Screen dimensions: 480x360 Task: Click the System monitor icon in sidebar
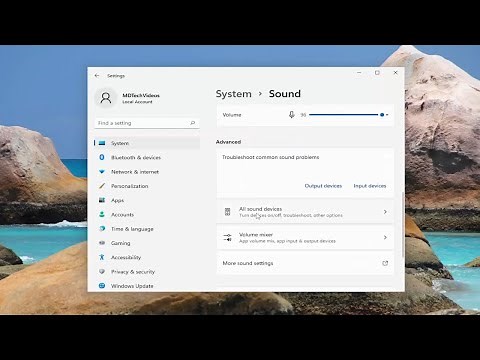pyautogui.click(x=102, y=143)
